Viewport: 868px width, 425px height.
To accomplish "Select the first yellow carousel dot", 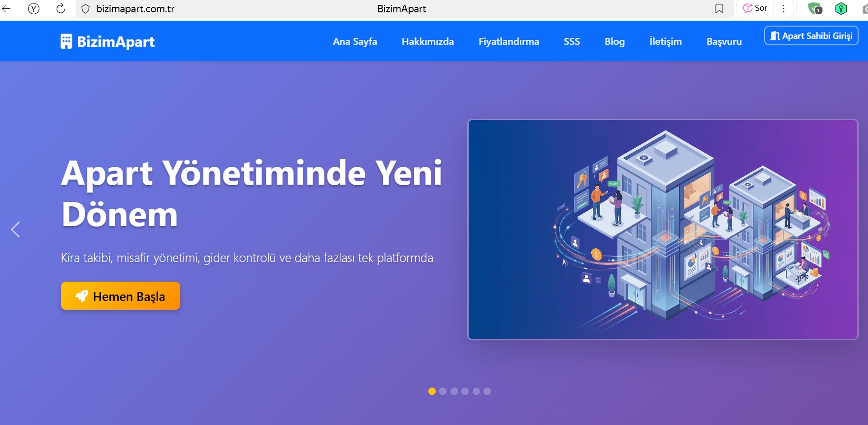I will coord(432,391).
